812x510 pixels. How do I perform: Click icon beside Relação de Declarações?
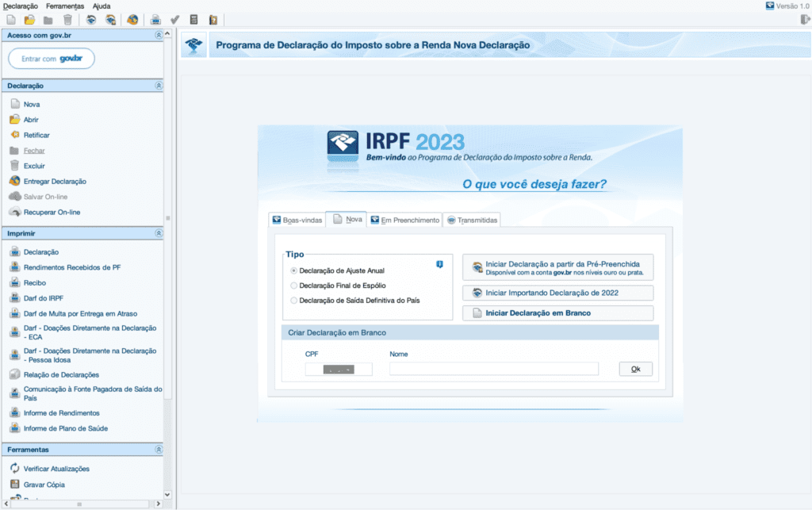15,374
